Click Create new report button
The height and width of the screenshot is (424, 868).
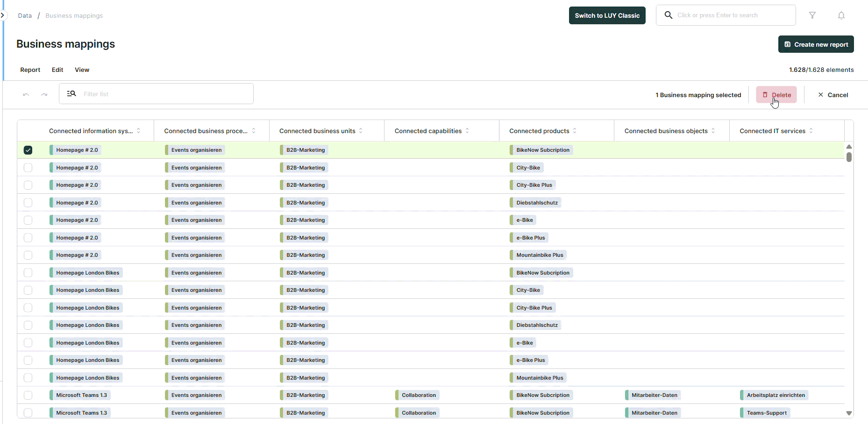coord(816,44)
